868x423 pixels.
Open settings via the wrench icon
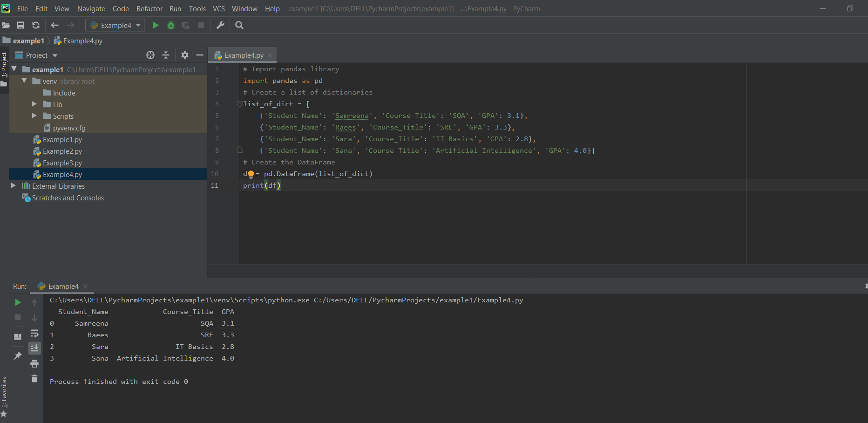pos(221,25)
